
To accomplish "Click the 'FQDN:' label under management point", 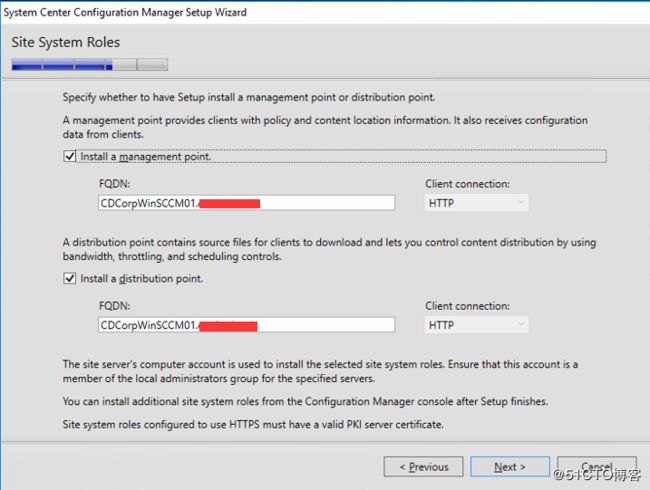I will (114, 184).
